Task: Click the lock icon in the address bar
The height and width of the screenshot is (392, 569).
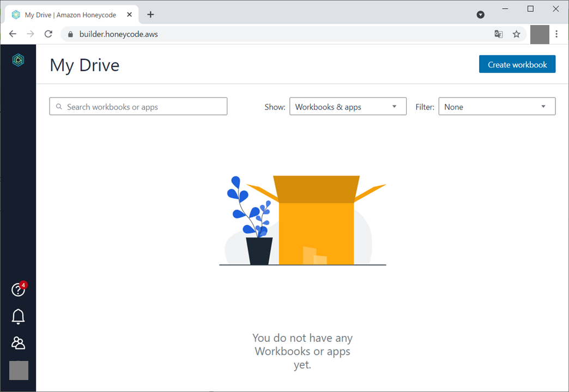Action: [70, 34]
